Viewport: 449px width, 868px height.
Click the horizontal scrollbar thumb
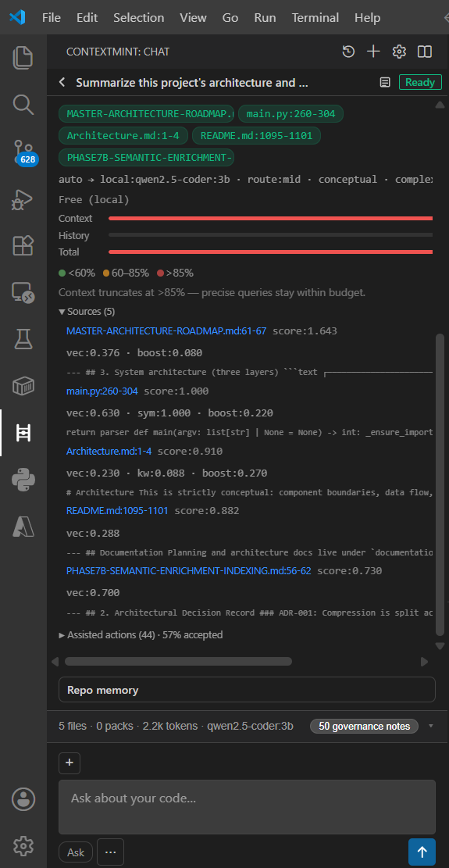(x=178, y=661)
